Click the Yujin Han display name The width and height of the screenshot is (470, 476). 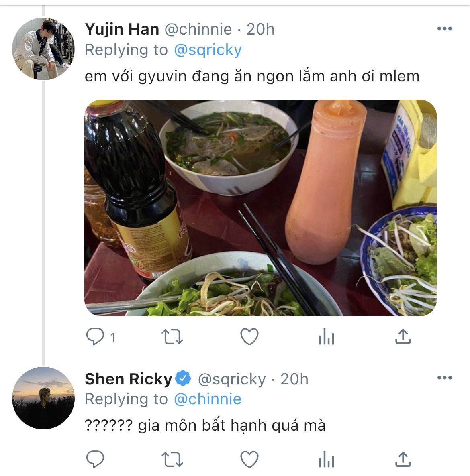tap(122, 29)
